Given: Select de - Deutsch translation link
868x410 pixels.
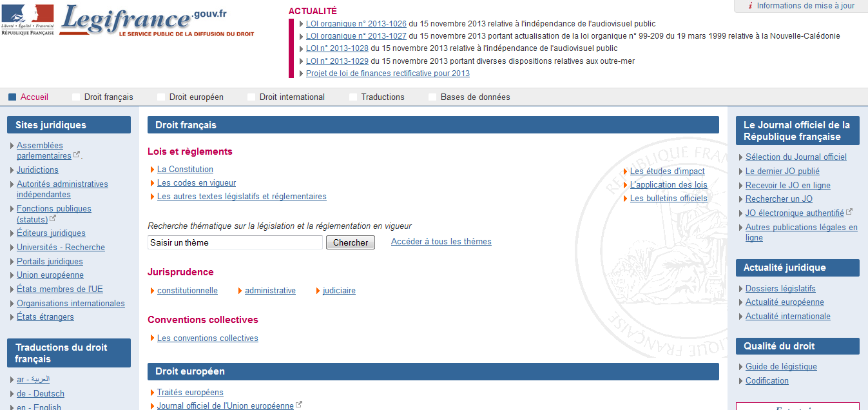Looking at the screenshot, I should coord(41,394).
